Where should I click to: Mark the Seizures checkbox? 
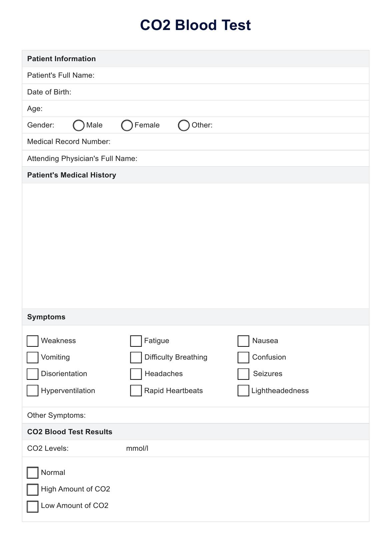tap(243, 374)
